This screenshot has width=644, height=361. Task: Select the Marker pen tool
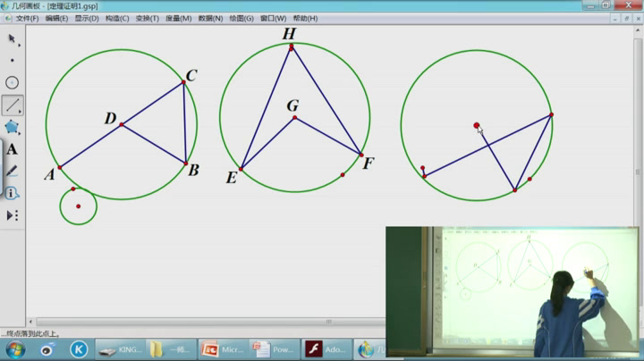[x=12, y=171]
